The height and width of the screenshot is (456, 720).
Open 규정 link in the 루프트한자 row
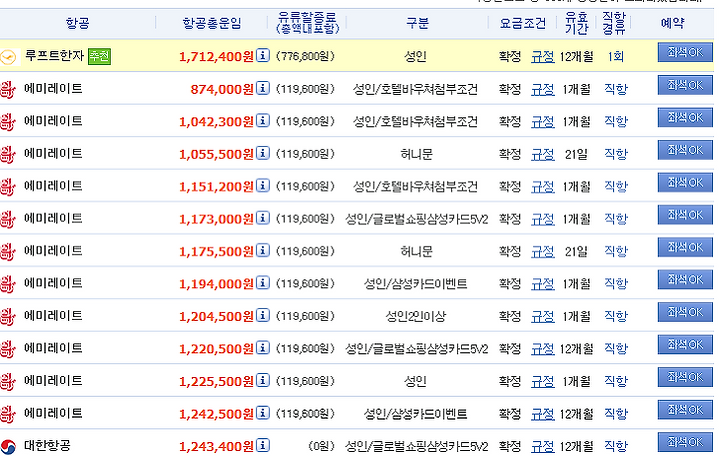coord(543,57)
